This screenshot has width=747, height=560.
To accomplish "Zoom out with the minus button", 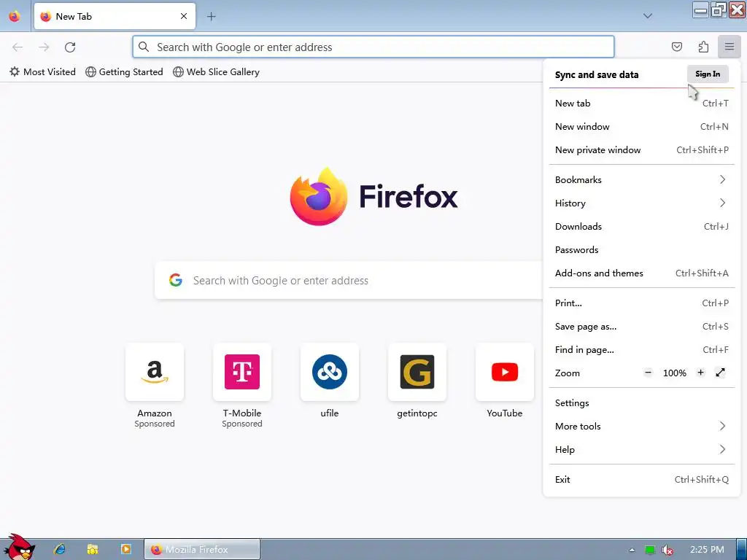I will click(648, 373).
